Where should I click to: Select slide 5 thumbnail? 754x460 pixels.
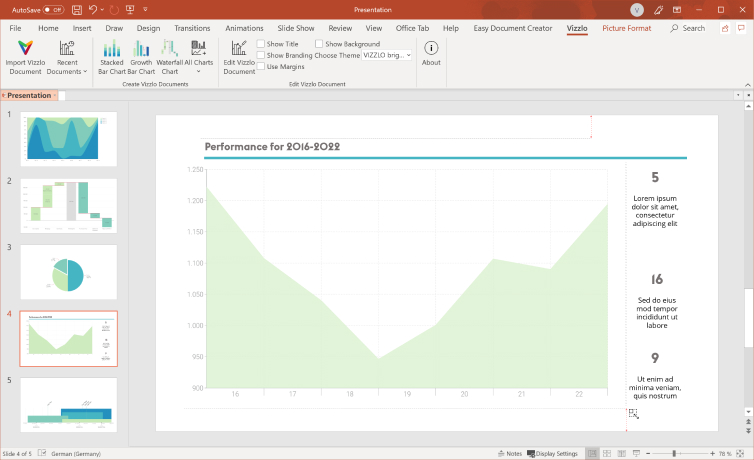(x=68, y=405)
